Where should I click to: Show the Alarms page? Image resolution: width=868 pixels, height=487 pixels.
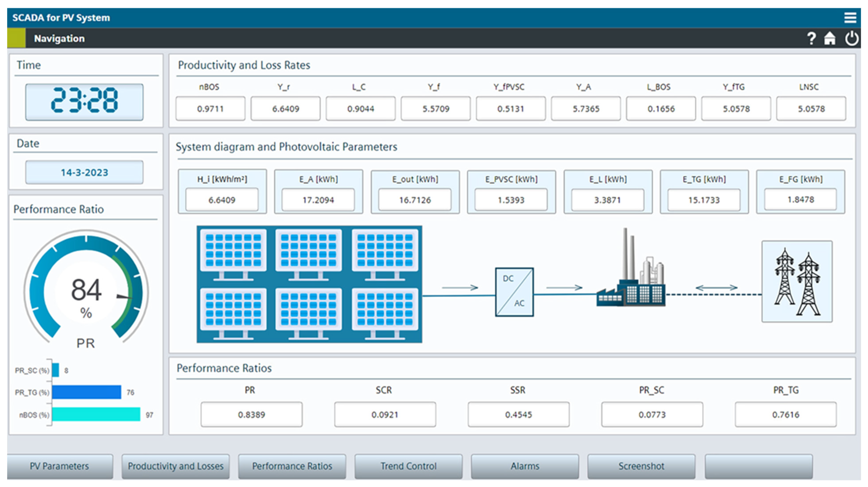(525, 466)
